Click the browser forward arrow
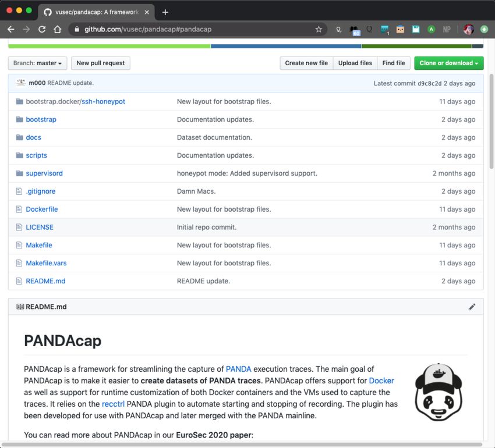 (x=27, y=29)
